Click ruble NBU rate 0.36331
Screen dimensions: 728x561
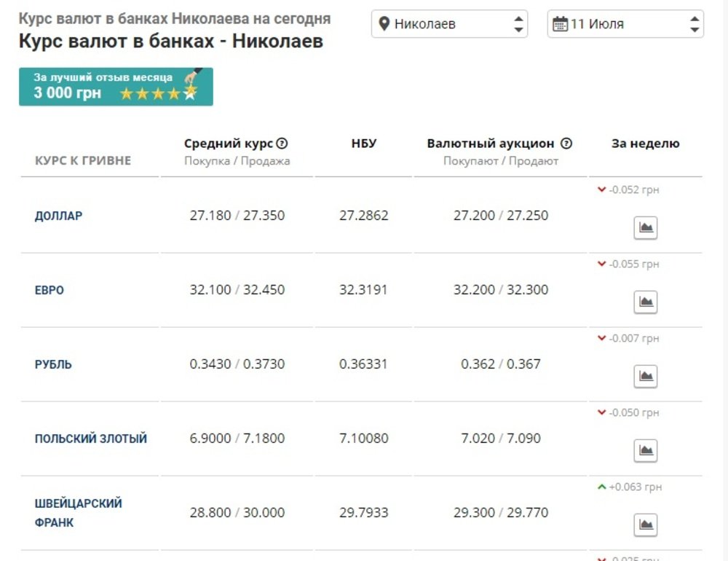[363, 364]
